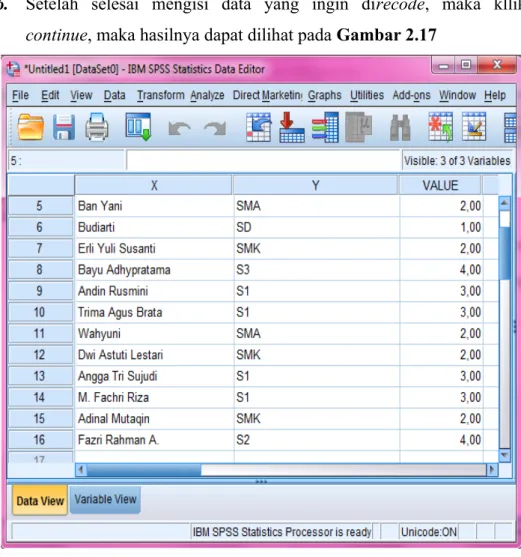Image resolution: width=521 pixels, height=557 pixels.
Task: Open the Analyze menu
Action: click(x=207, y=95)
